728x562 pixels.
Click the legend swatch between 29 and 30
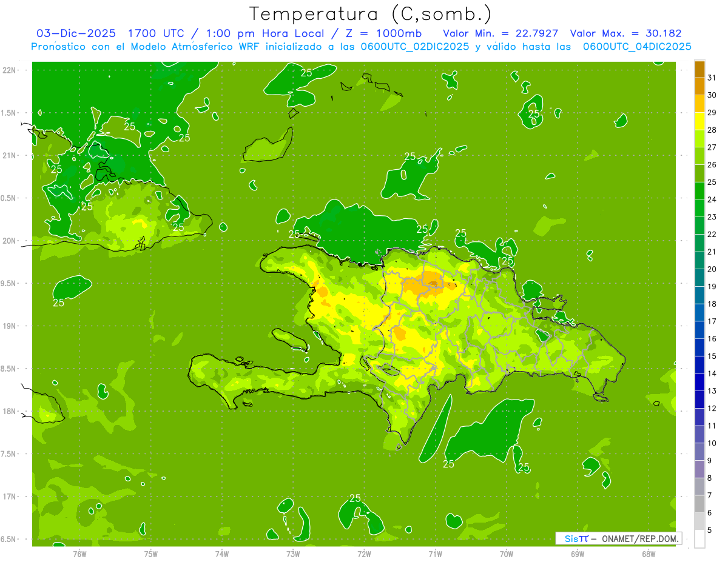(x=699, y=104)
